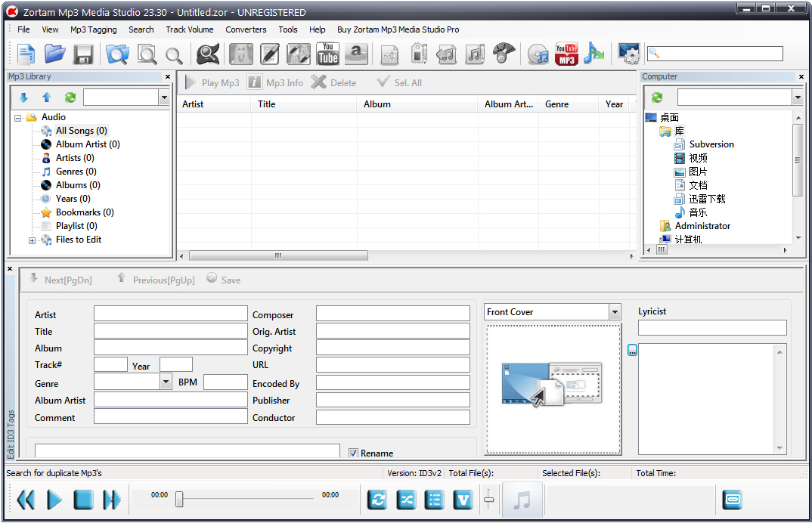Stop playback with the Stop button
The width and height of the screenshot is (812, 523).
[x=83, y=500]
